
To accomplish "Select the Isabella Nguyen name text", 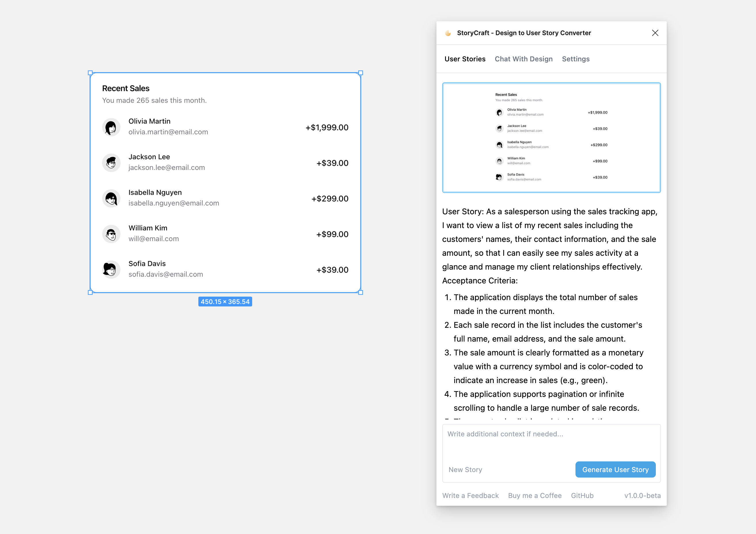I will click(x=155, y=192).
